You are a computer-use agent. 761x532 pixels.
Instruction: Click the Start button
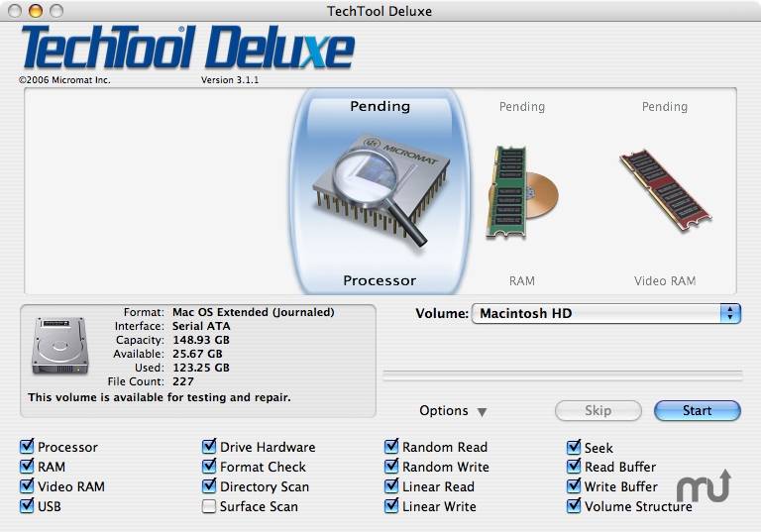(x=698, y=411)
